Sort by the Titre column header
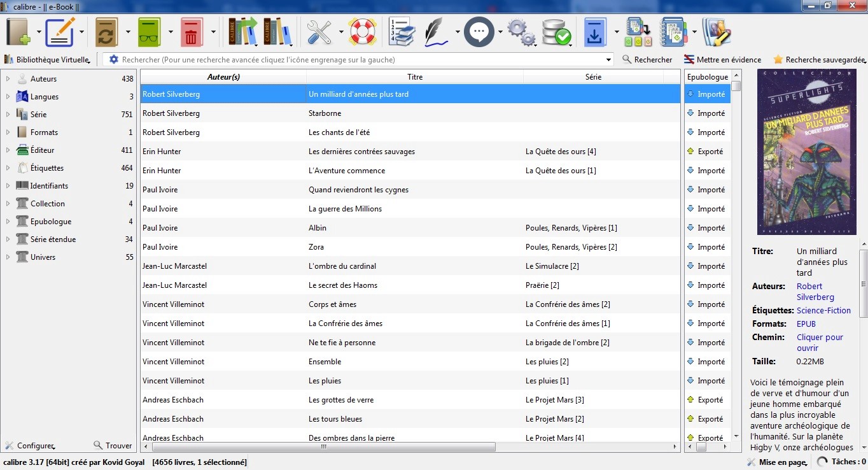 [415, 77]
